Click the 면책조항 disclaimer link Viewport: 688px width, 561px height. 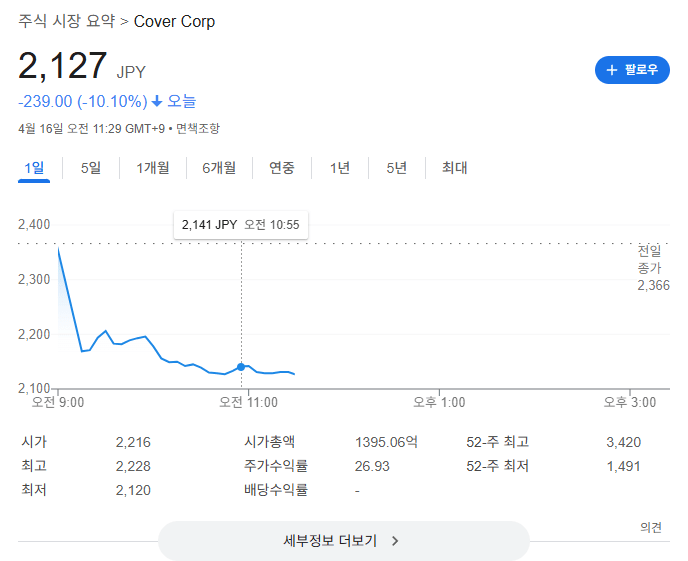click(x=197, y=128)
